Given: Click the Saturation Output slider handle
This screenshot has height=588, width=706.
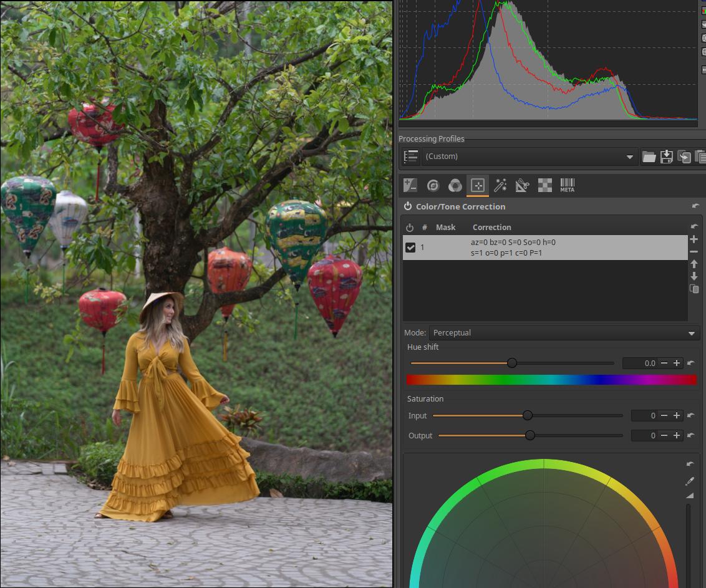Looking at the screenshot, I should [x=530, y=435].
